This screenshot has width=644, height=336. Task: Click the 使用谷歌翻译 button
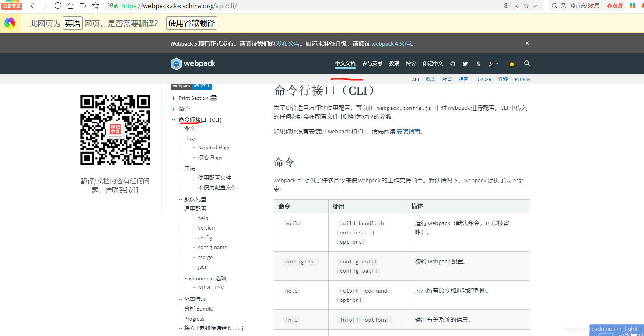click(x=191, y=23)
